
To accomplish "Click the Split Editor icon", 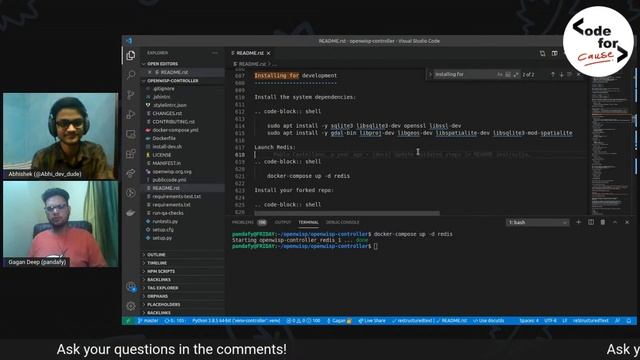I will pos(555,53).
